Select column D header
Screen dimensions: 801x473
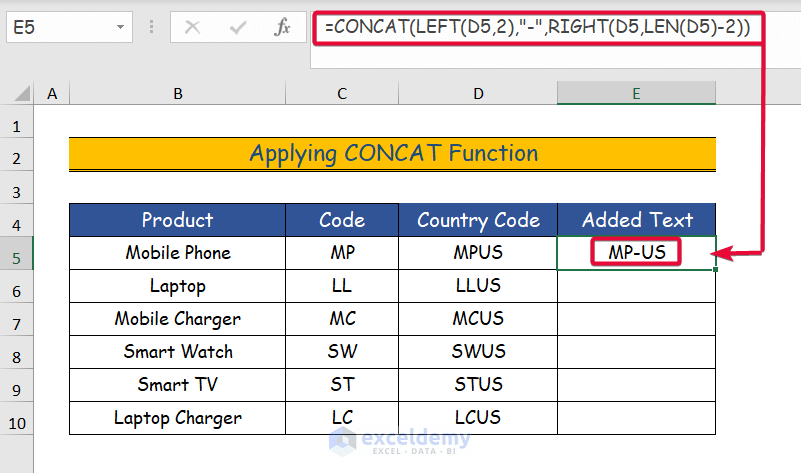click(x=478, y=94)
